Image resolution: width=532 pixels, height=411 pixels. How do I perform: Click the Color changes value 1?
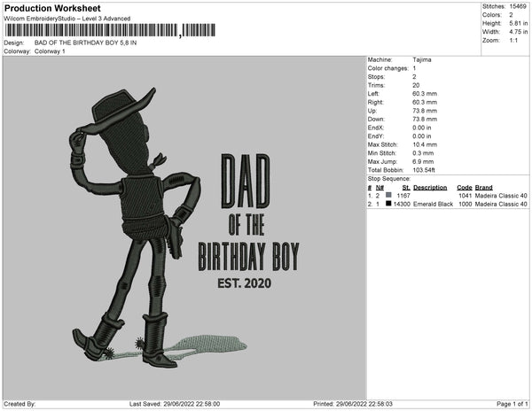tap(414, 68)
